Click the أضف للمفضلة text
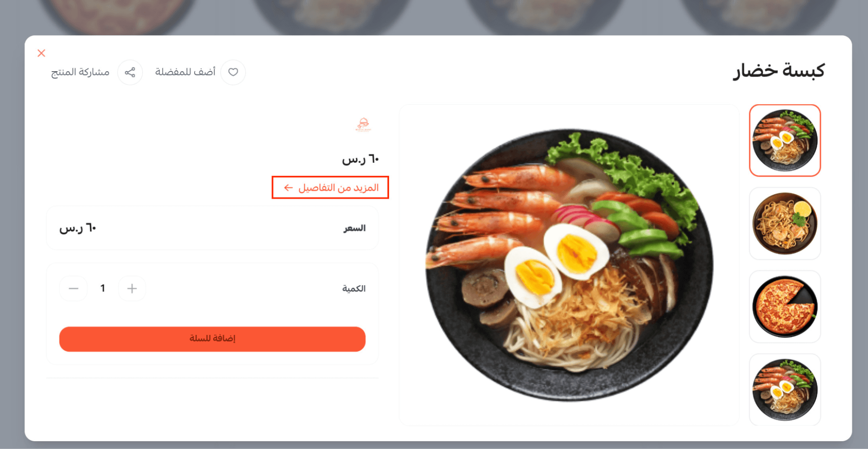 [185, 72]
